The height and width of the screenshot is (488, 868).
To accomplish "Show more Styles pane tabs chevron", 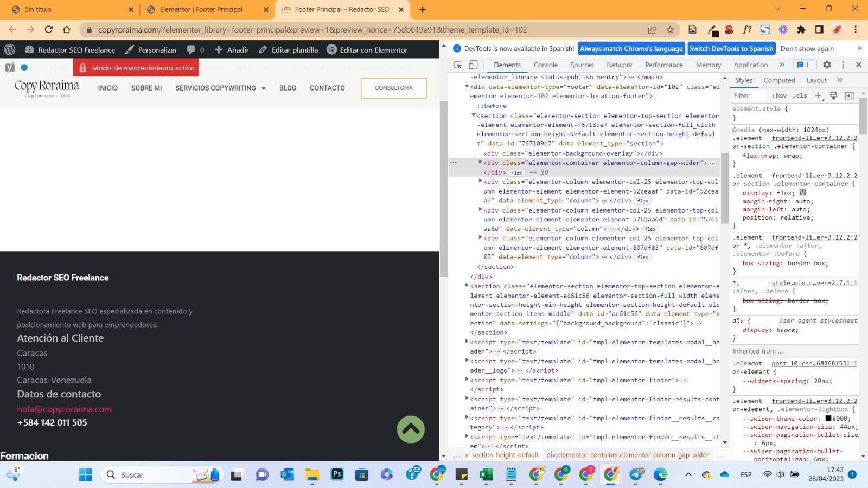I will 840,80.
